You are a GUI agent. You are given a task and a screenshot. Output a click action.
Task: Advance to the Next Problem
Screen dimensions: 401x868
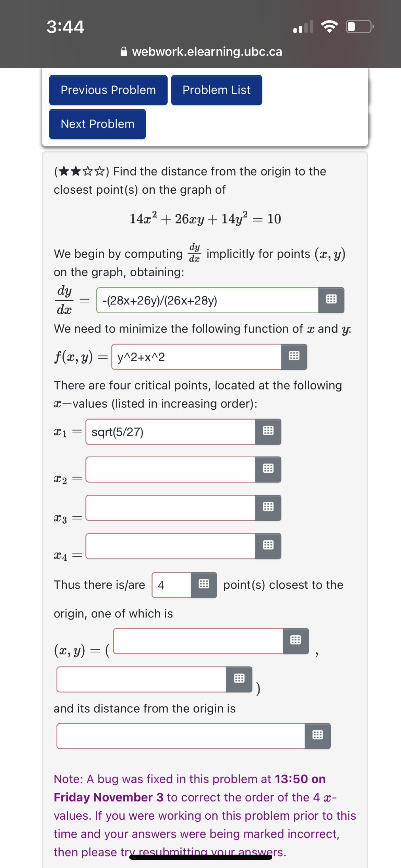click(x=97, y=124)
